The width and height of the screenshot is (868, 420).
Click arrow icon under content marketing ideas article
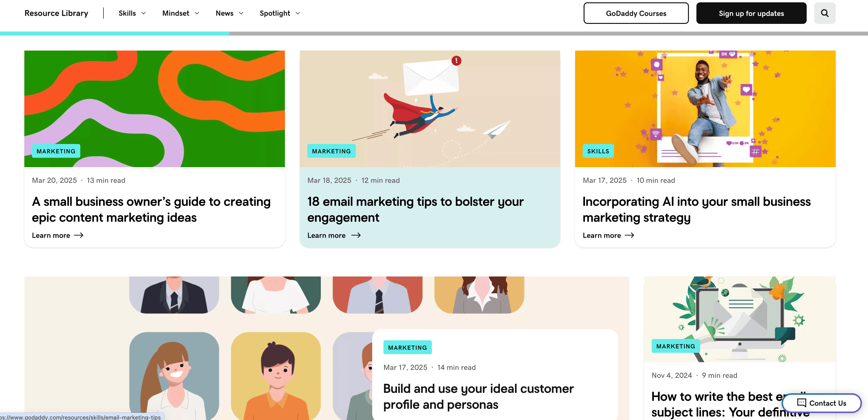[x=78, y=235]
